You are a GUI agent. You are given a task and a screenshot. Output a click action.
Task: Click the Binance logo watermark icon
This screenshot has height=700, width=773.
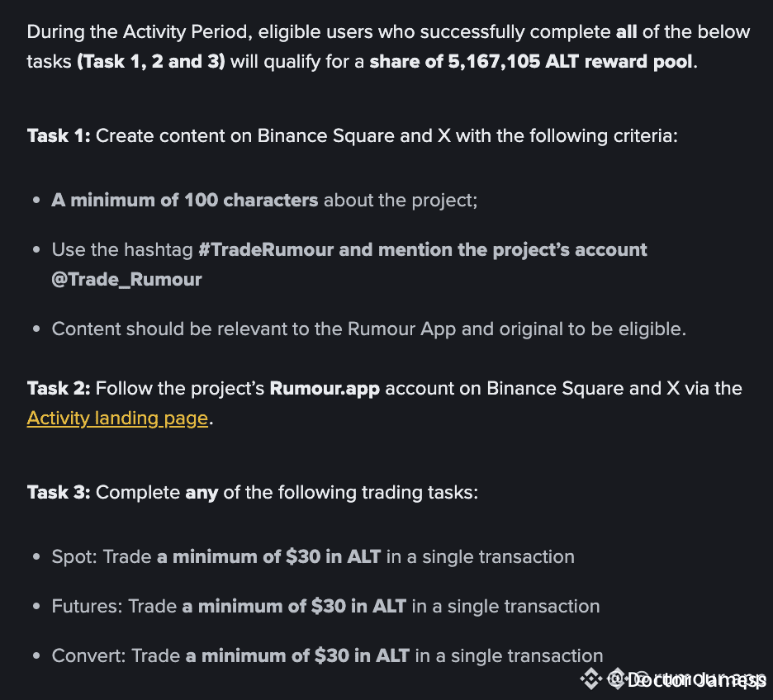pyautogui.click(x=590, y=679)
